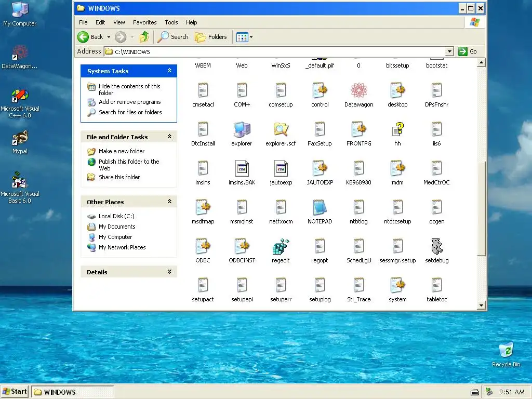Open the View menu
Viewport: 532px width, 399px height.
(119, 22)
